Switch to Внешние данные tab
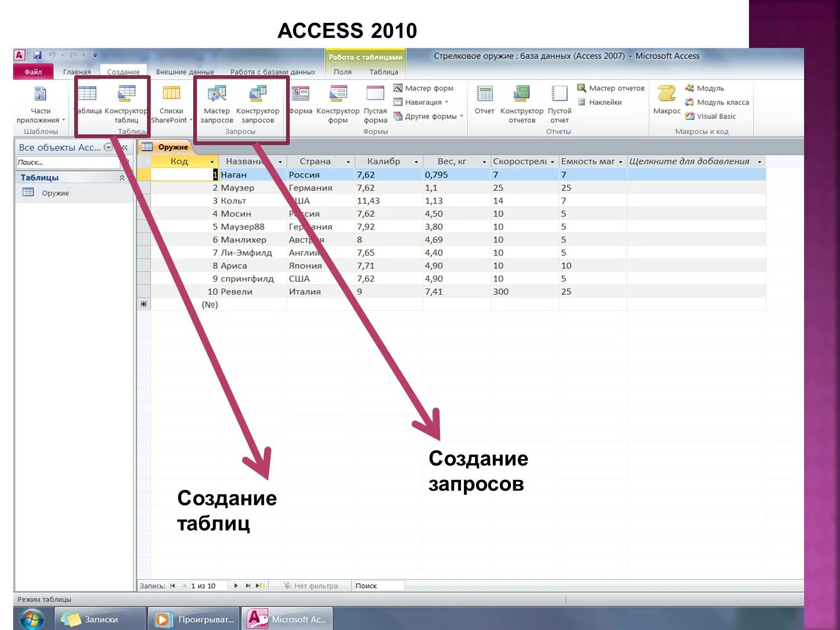Screen dimensions: 840x630 click(185, 72)
